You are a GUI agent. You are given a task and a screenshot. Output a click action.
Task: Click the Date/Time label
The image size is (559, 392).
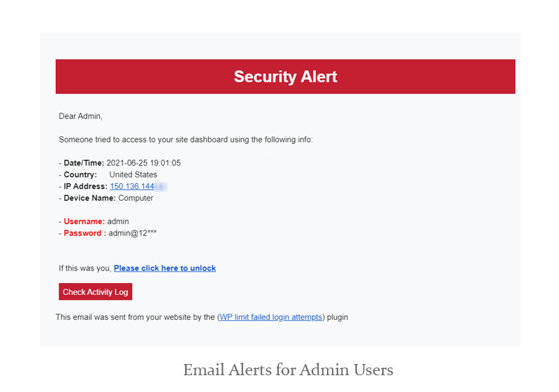(83, 163)
